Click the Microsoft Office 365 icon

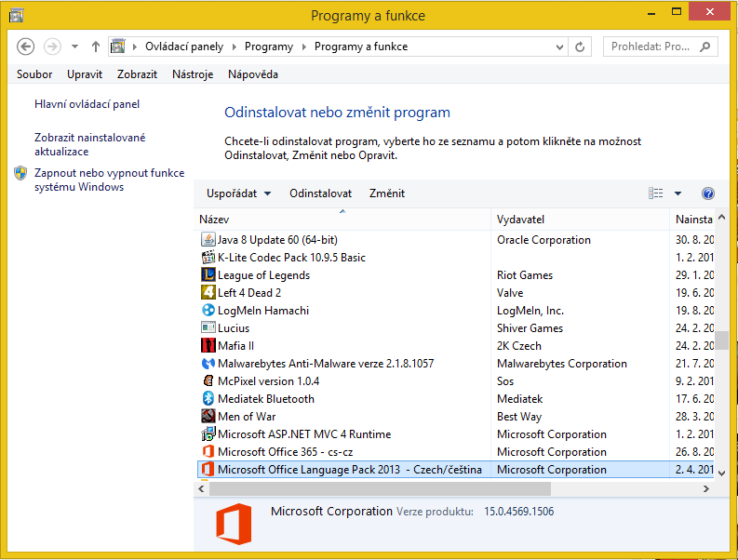208,451
